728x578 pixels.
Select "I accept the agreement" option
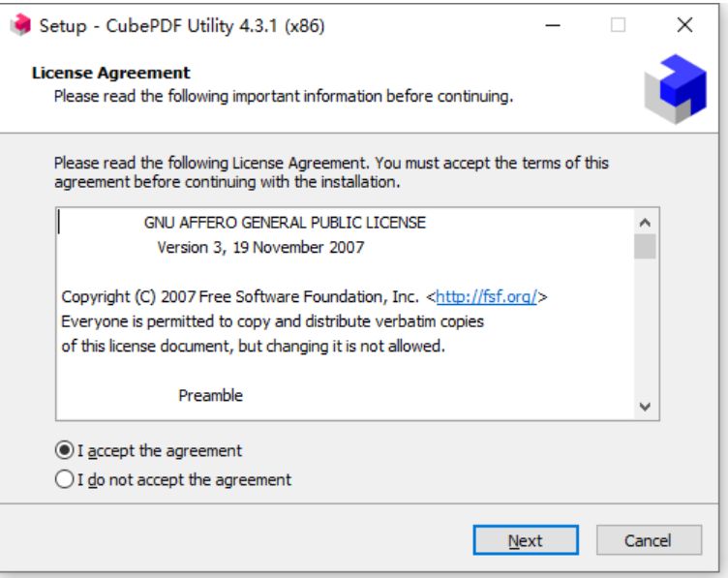point(65,450)
